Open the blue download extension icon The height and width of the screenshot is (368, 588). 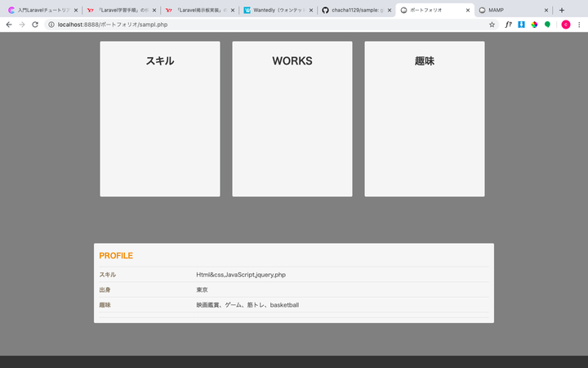pyautogui.click(x=521, y=25)
